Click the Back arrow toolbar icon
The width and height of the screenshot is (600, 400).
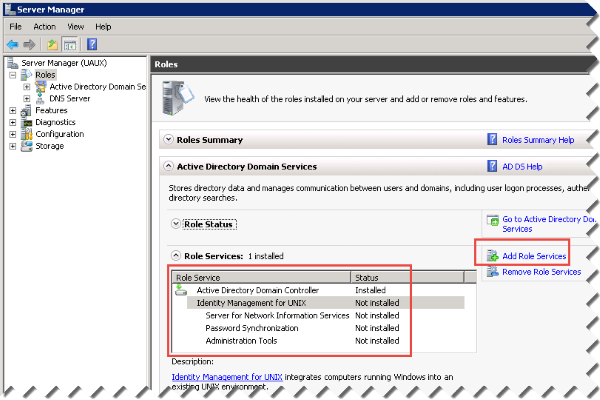tap(13, 44)
